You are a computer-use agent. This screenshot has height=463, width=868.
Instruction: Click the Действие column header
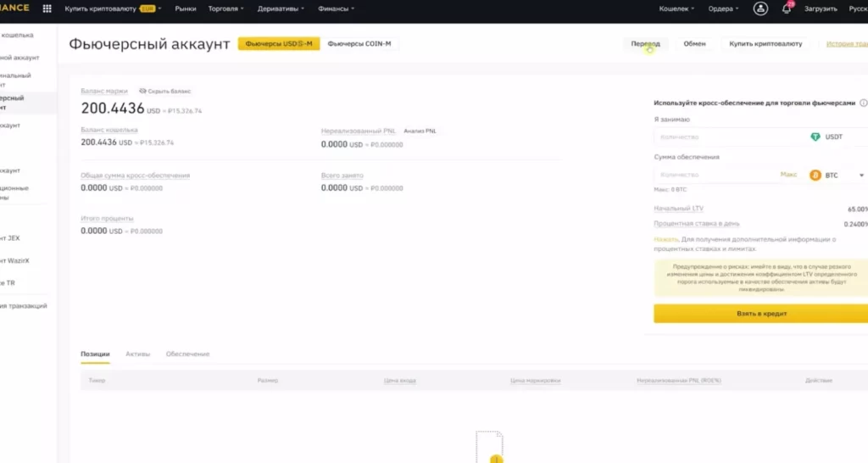tap(819, 381)
